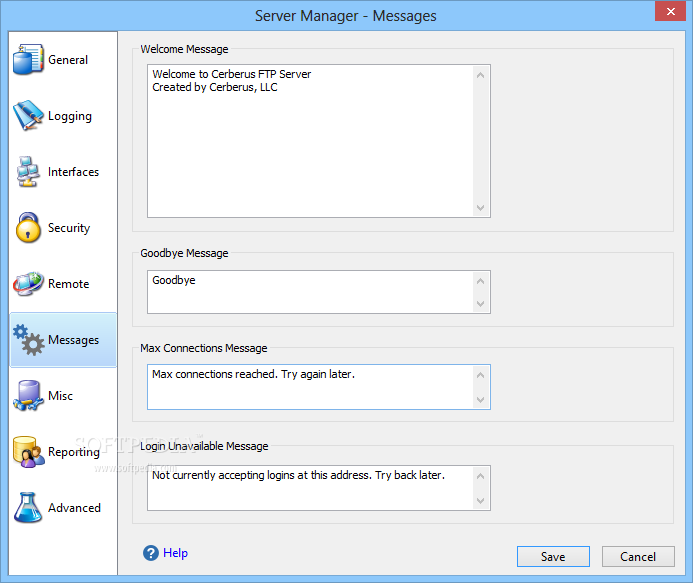Image resolution: width=693 pixels, height=583 pixels.
Task: Click Goodbye Message scrollbar down arrow
Action: (480, 304)
